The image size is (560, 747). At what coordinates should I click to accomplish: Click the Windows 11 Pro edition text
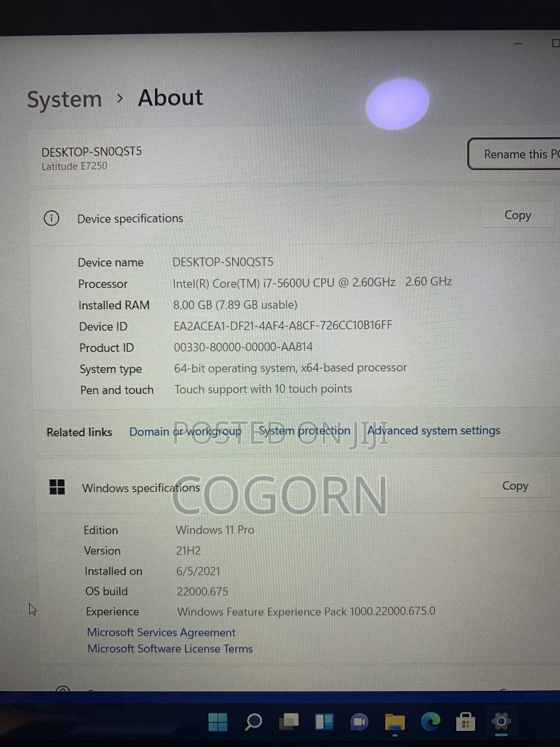tap(215, 530)
